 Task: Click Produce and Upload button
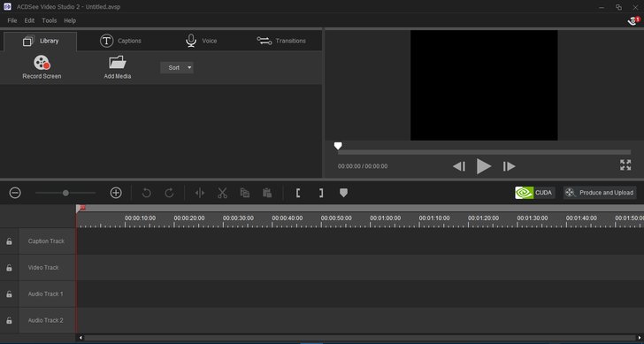(600, 193)
